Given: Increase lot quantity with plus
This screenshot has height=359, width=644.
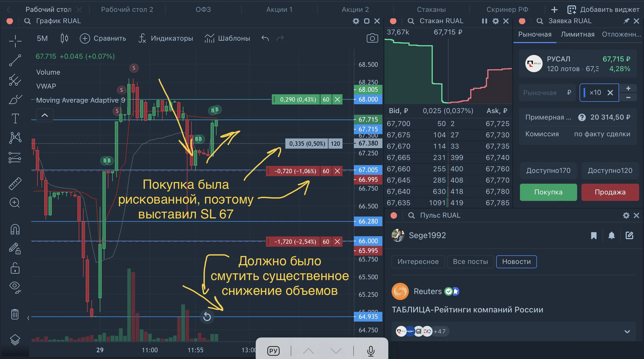Looking at the screenshot, I should [628, 88].
